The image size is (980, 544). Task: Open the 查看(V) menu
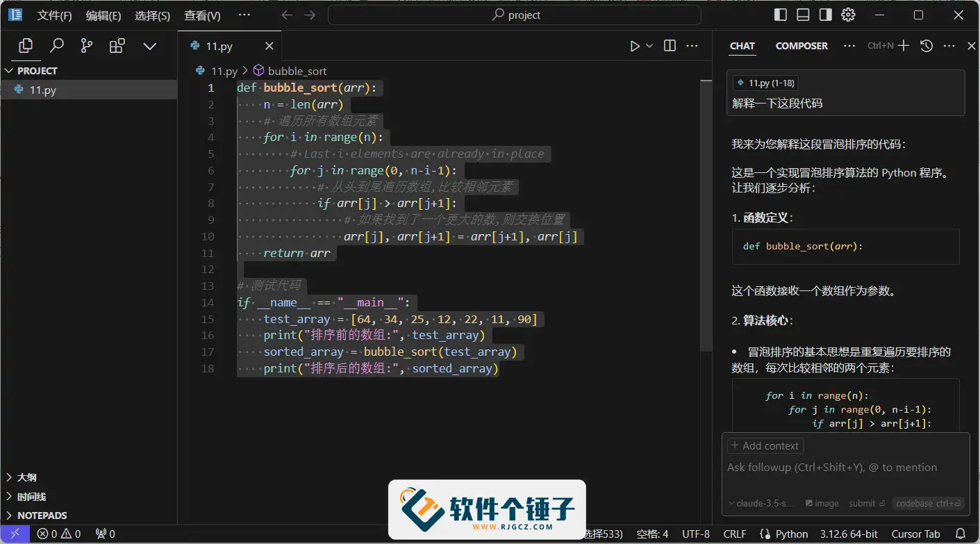(x=202, y=15)
